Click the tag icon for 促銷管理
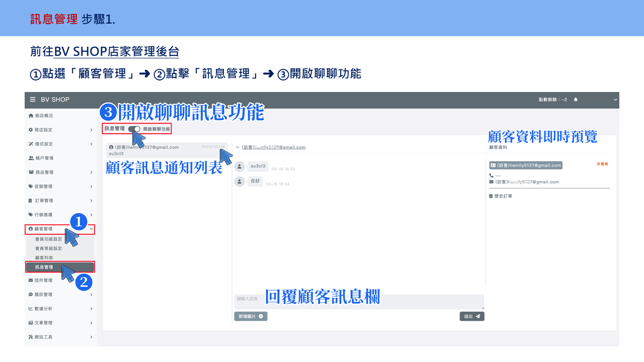The height and width of the screenshot is (362, 644). (31, 186)
